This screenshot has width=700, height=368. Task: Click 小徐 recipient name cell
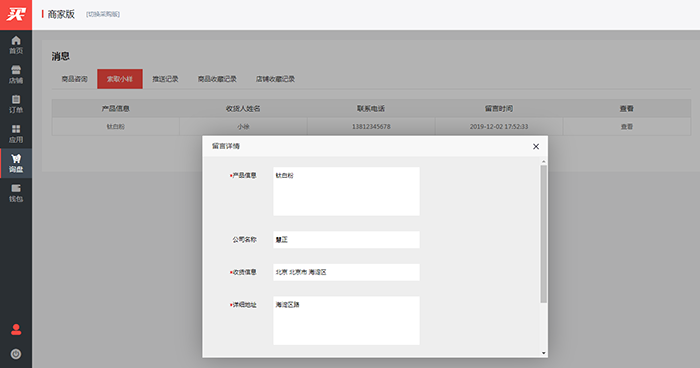(x=243, y=127)
